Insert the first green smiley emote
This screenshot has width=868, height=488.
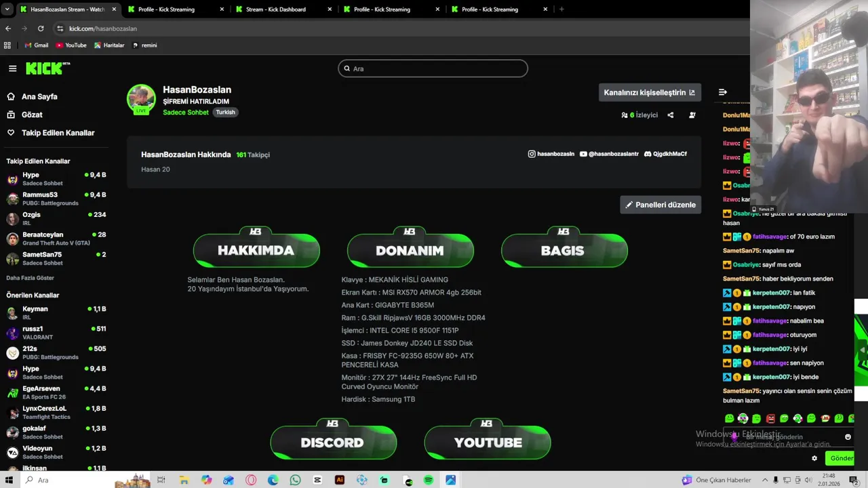[730, 419]
